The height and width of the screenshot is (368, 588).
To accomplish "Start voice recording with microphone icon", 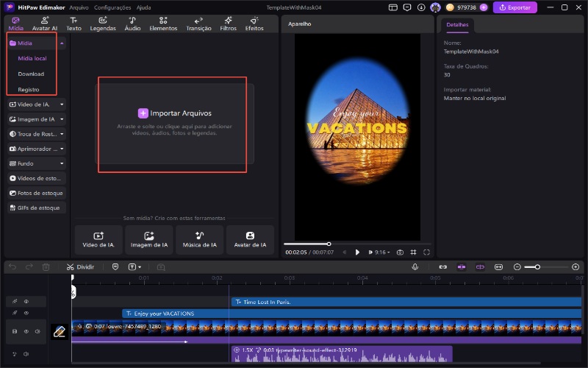I will tap(415, 267).
